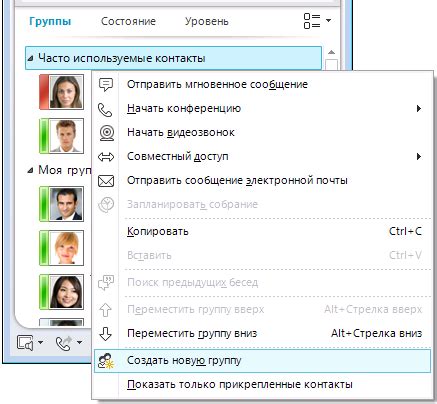This screenshot has height=404, width=437.
Task: Click the create new group icon
Action: [x=106, y=361]
